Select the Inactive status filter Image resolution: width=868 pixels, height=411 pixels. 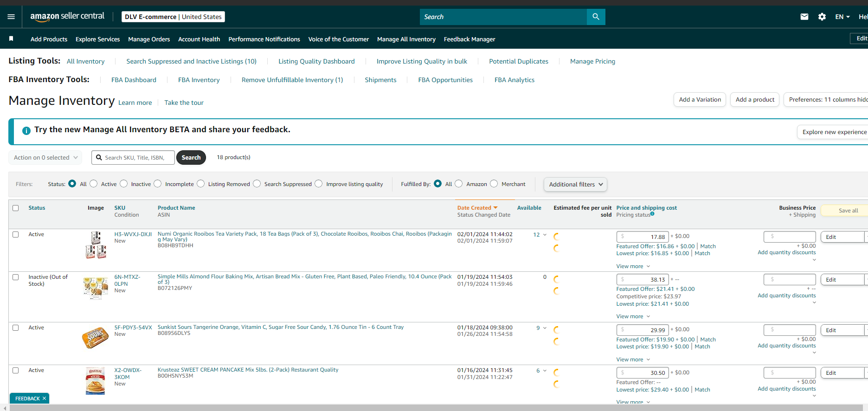[124, 184]
